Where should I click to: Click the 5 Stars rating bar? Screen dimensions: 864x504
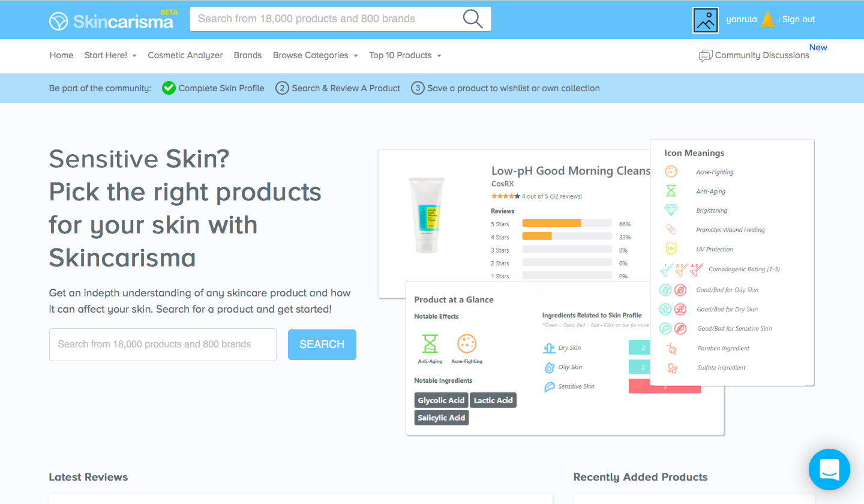(x=567, y=224)
